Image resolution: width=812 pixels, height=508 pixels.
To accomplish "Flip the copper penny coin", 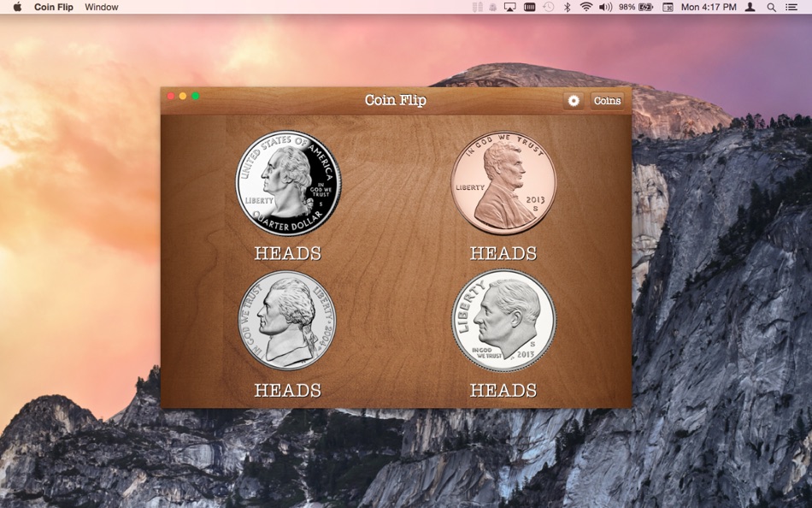I will point(503,183).
